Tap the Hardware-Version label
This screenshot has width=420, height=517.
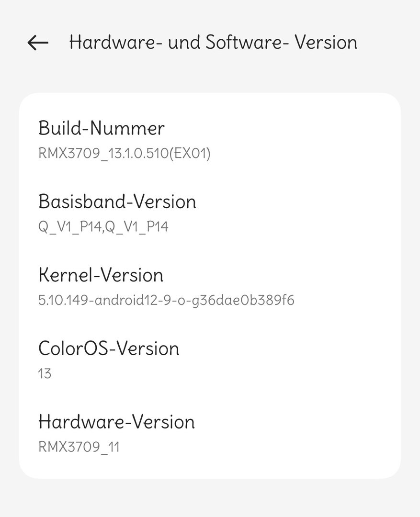pos(116,422)
